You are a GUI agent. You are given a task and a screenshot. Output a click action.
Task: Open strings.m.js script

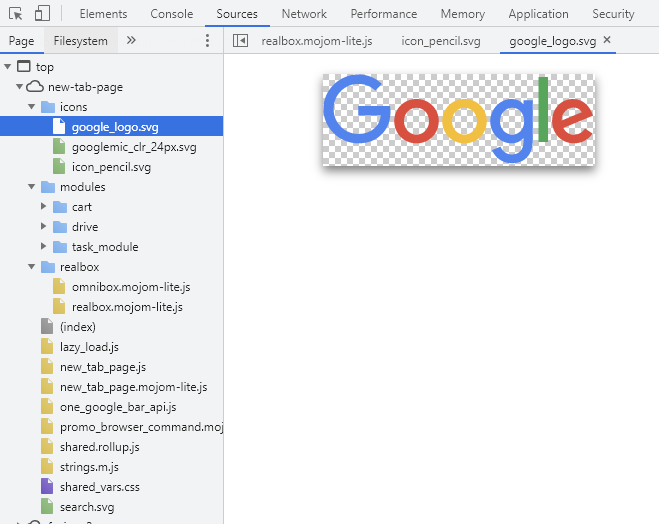89,467
